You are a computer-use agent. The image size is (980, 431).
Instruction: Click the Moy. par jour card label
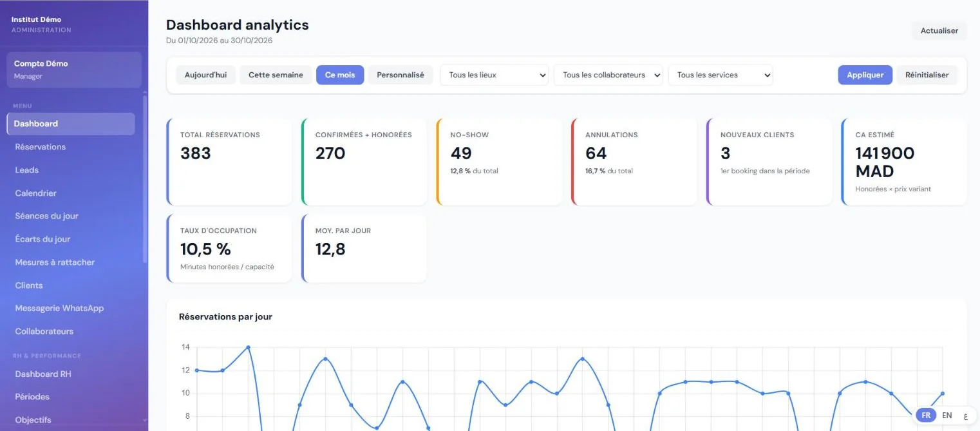point(343,231)
